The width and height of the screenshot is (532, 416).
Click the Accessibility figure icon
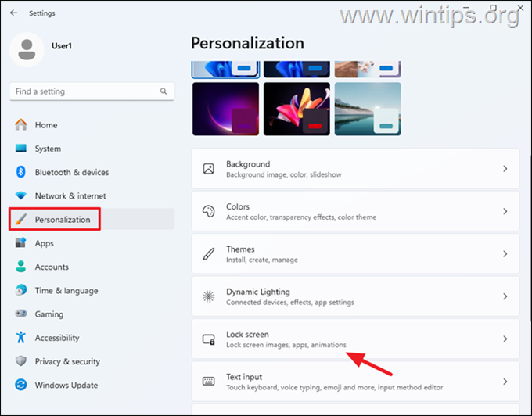click(x=20, y=337)
